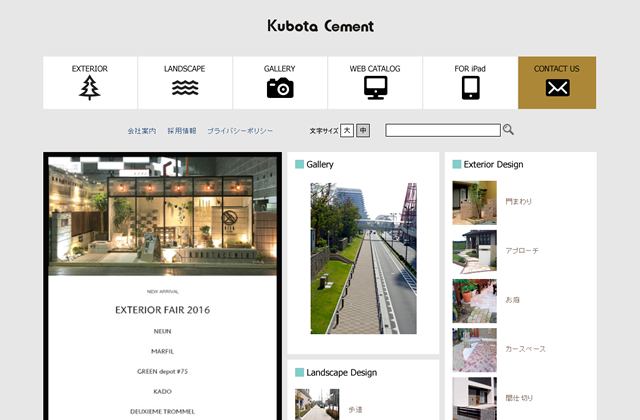This screenshot has height=420, width=640.
Task: Open the 会社案内 link
Action: 142,131
